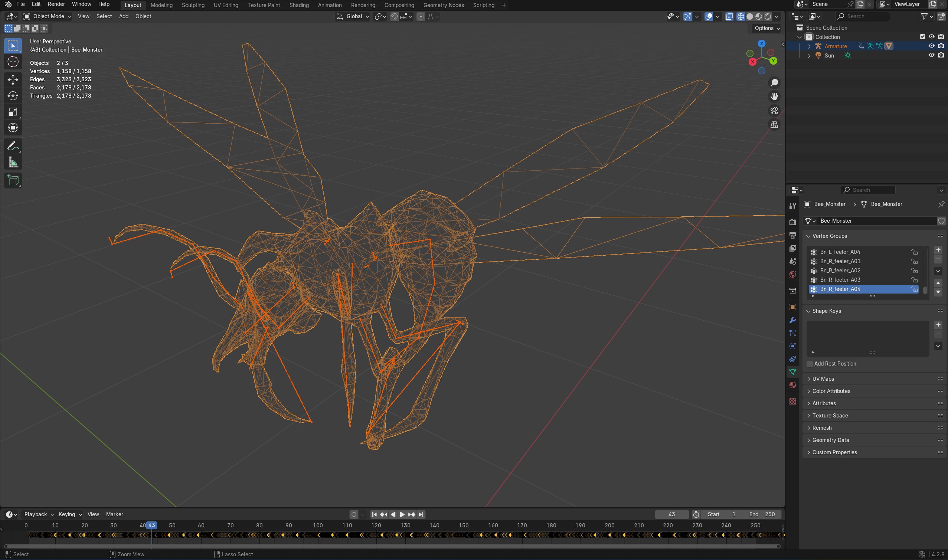This screenshot has height=560, width=948.
Task: Disable Sun render camera icon
Action: [x=941, y=55]
